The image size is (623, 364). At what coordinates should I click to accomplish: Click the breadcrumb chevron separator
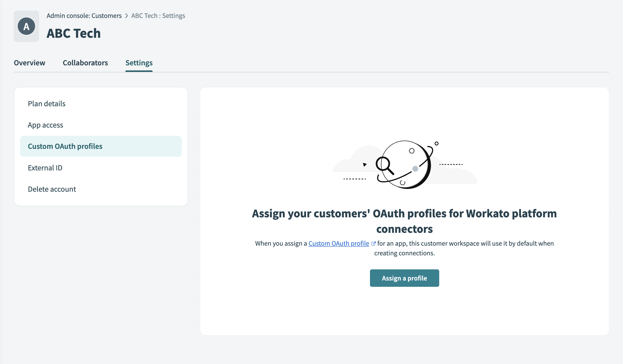[127, 16]
